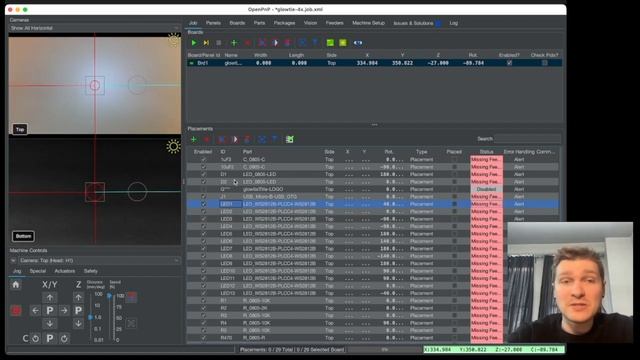
Task: Toggle Enabled checkbox for board Brd1
Action: (509, 63)
